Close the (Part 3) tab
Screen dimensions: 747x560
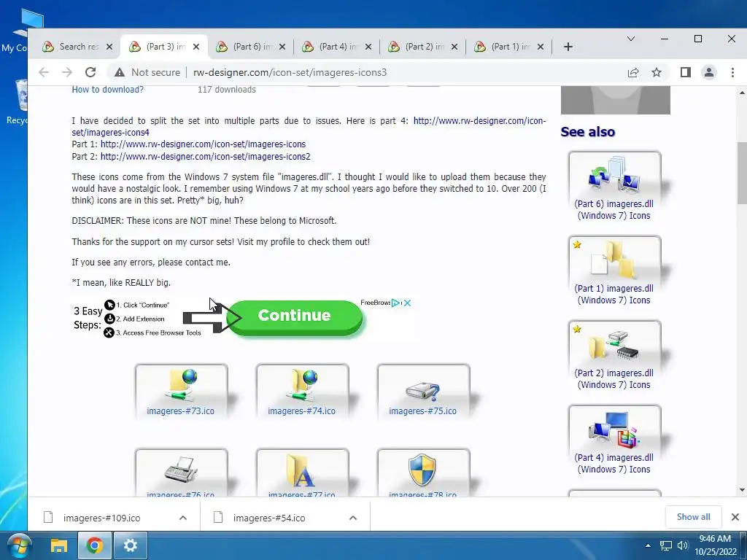pyautogui.click(x=196, y=47)
